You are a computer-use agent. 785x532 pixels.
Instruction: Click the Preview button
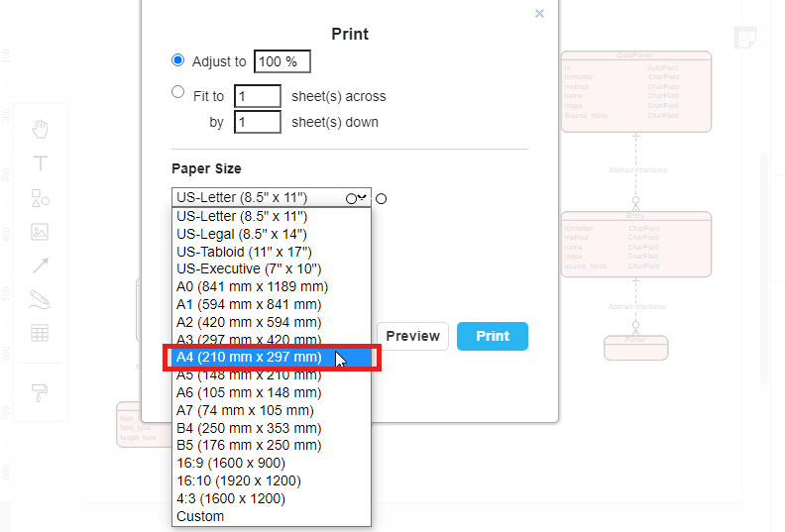[412, 337]
